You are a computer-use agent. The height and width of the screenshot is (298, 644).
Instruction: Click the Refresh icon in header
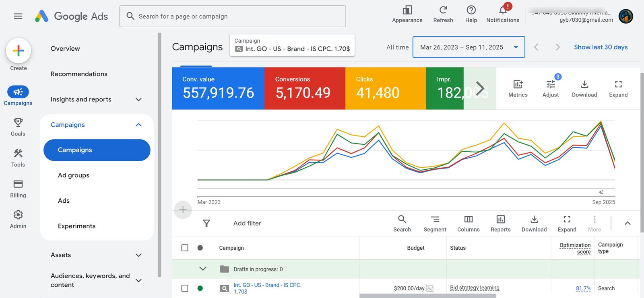[x=443, y=10]
